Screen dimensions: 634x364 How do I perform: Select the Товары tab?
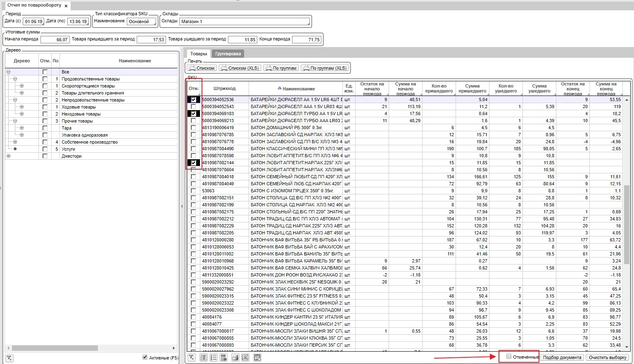[199, 54]
